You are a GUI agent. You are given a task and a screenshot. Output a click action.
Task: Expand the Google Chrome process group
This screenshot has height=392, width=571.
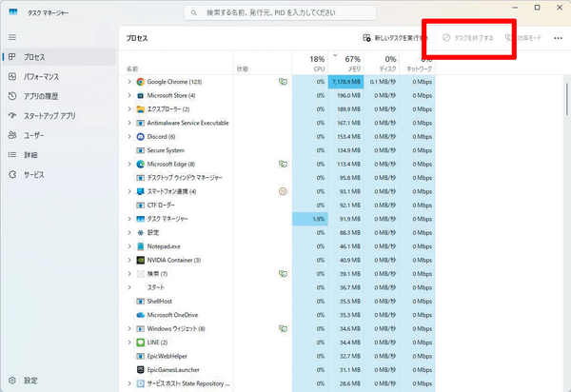pyautogui.click(x=129, y=82)
